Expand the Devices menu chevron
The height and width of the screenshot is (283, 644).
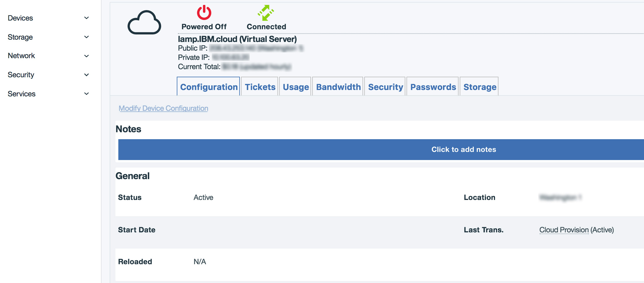(x=87, y=18)
